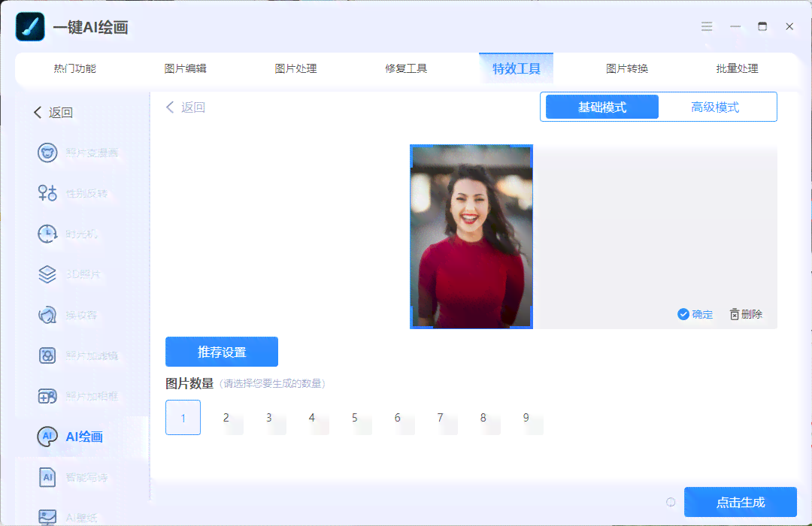Screen dimensions: 812x526
Task: Select the 性别反转 gender symbols icon
Action: [47, 193]
